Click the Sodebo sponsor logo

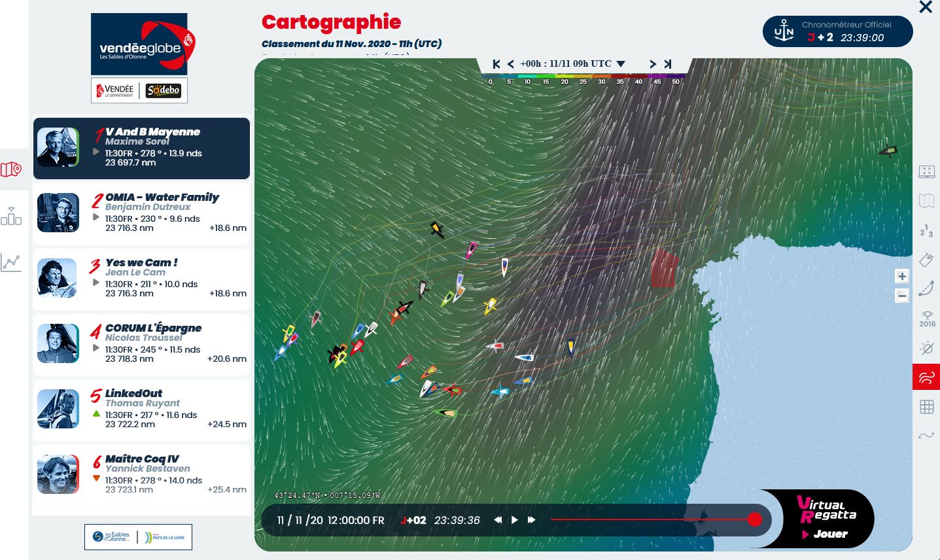click(163, 90)
